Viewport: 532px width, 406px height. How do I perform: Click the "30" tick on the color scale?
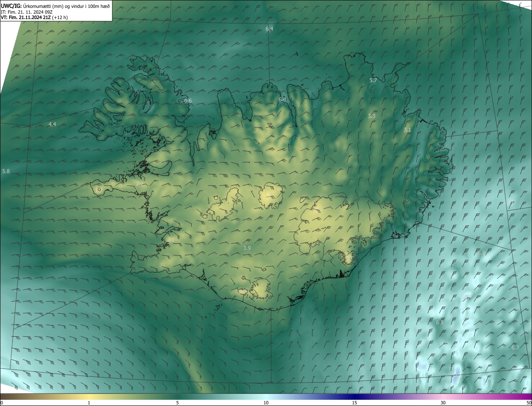(443, 403)
